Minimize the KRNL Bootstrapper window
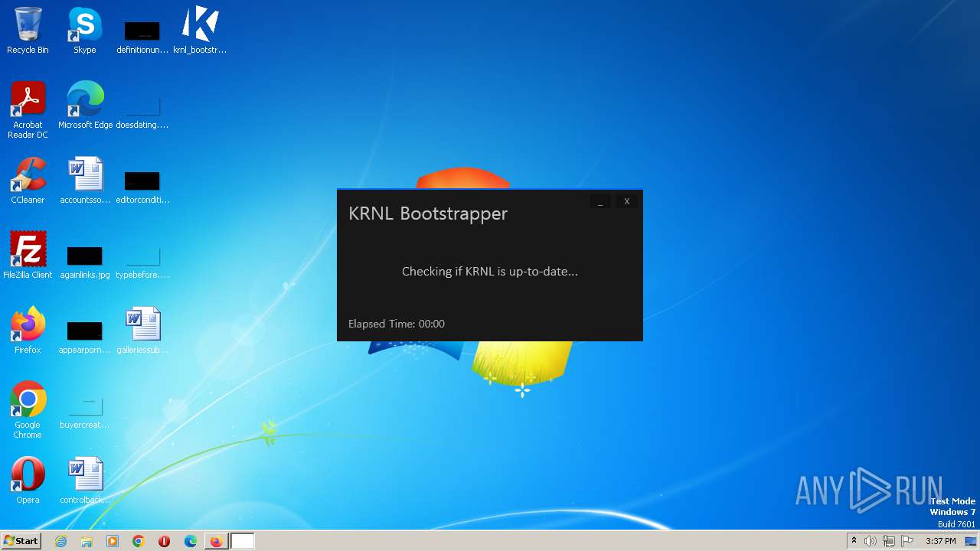 (x=600, y=201)
